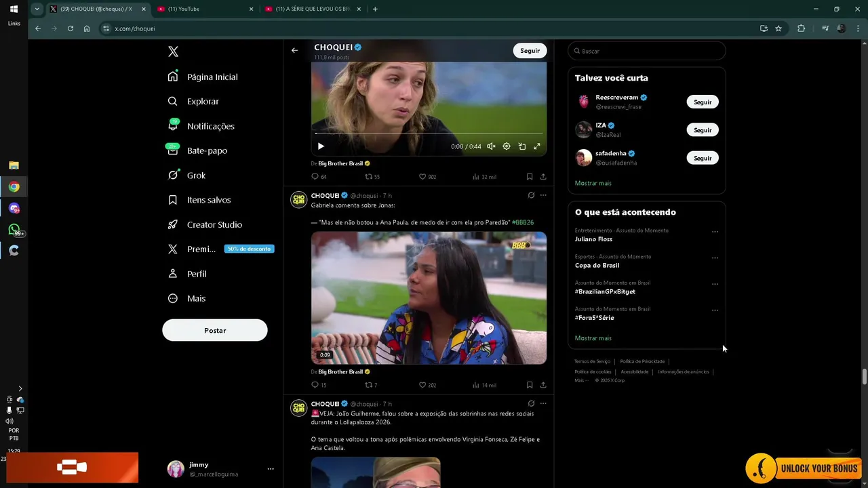Open Perfil page
The image size is (868, 488).
click(187, 274)
